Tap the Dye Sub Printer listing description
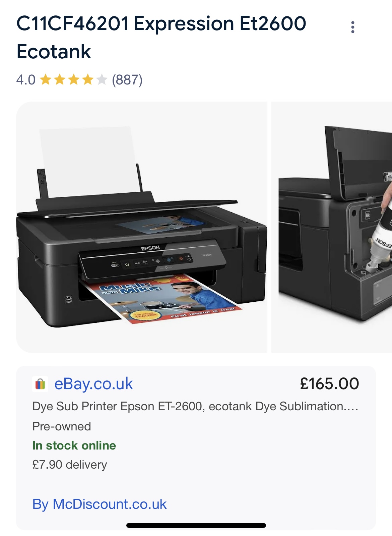The width and height of the screenshot is (392, 536). tap(195, 406)
